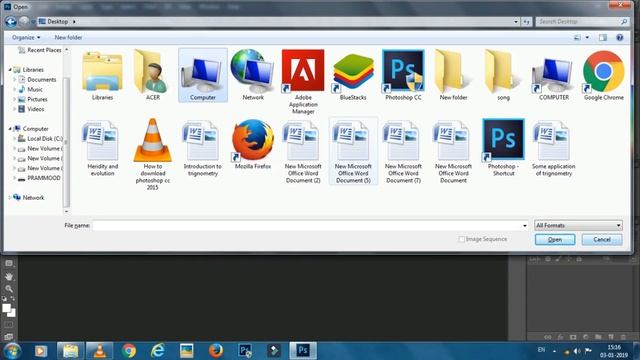The image size is (640, 360).
Task: Open the song folder
Action: (503, 75)
